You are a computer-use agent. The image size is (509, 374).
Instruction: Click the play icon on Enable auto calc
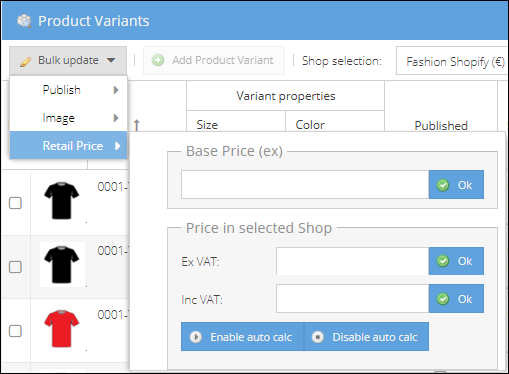tap(196, 337)
